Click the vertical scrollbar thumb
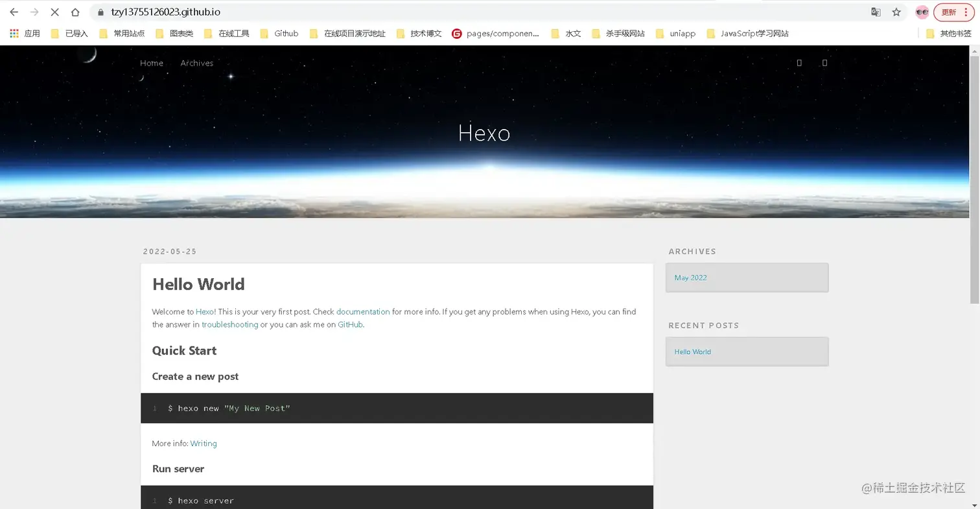Viewport: 980px width, 509px height. 974,180
